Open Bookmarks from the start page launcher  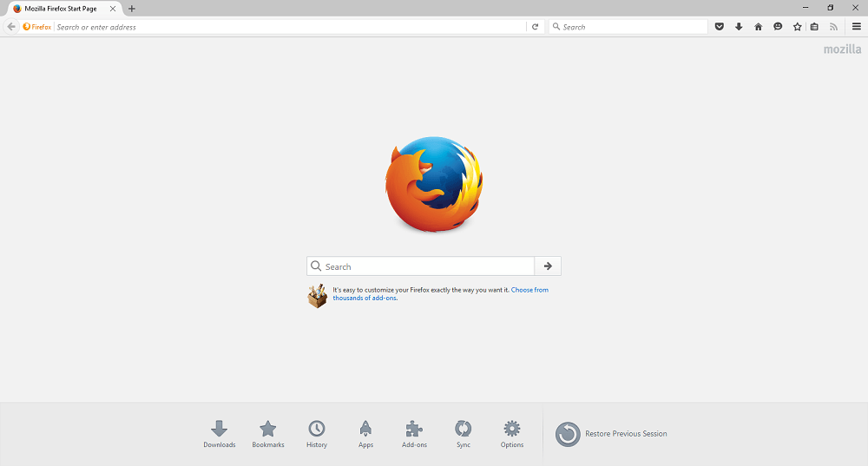(268, 434)
